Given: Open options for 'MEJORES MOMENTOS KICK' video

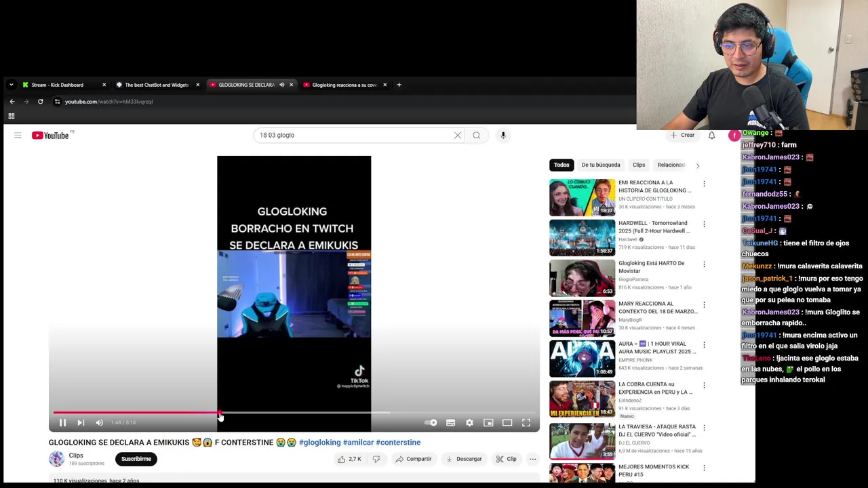Looking at the screenshot, I should tap(704, 468).
